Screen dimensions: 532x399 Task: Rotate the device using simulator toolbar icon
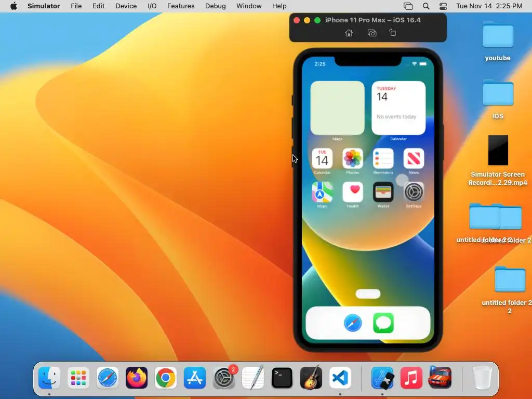393,33
